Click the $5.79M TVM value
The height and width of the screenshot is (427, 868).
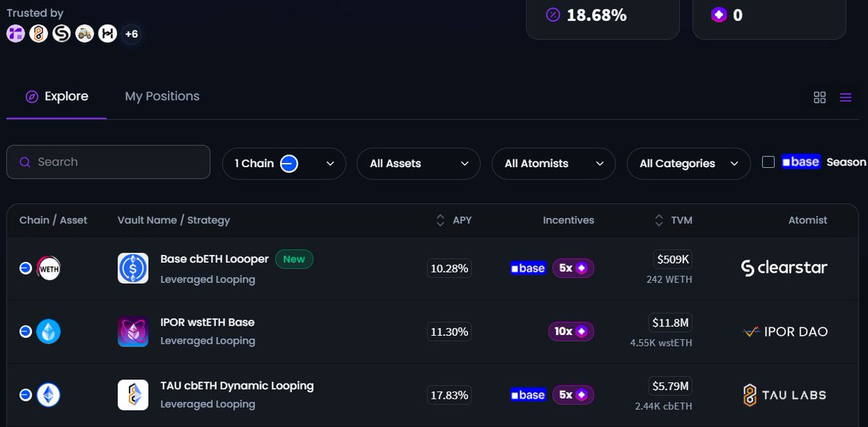(x=670, y=386)
